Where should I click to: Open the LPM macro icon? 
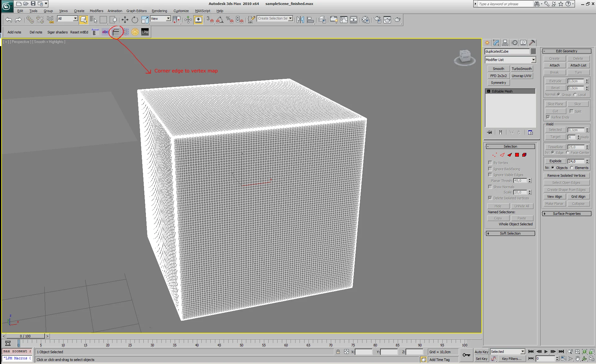(145, 32)
